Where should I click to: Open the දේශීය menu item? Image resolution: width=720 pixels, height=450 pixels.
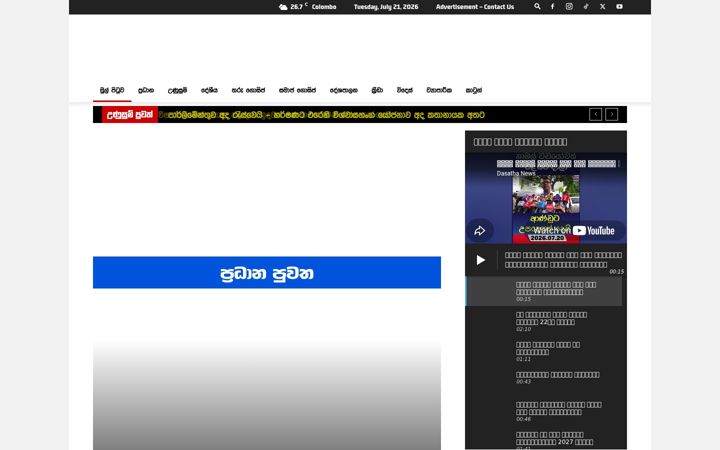pos(209,90)
